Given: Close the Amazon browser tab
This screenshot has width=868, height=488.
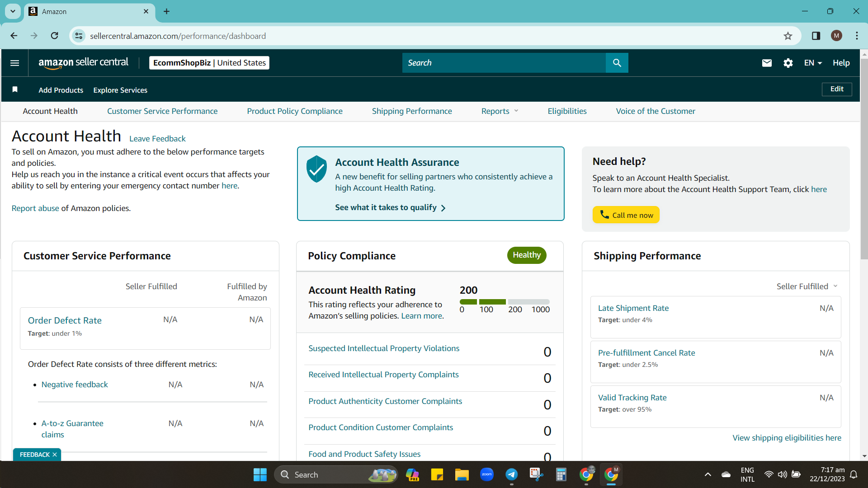Looking at the screenshot, I should click(x=146, y=11).
